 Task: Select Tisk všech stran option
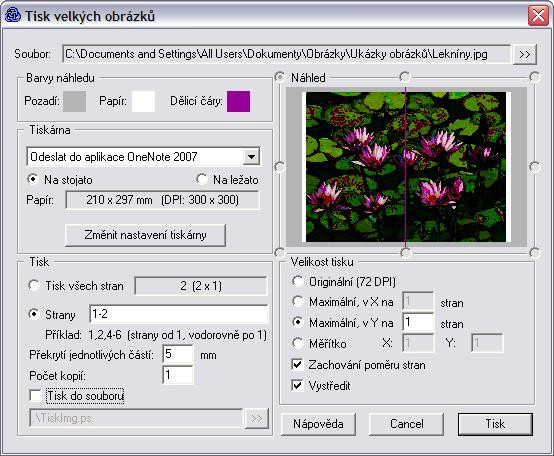pos(34,285)
